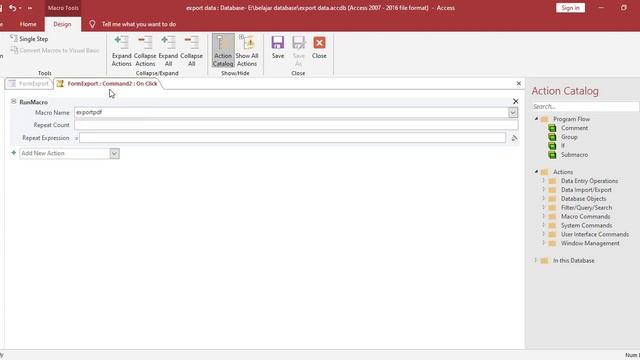Collapse the RunMacro action block
The height and width of the screenshot is (360, 640).
14,102
